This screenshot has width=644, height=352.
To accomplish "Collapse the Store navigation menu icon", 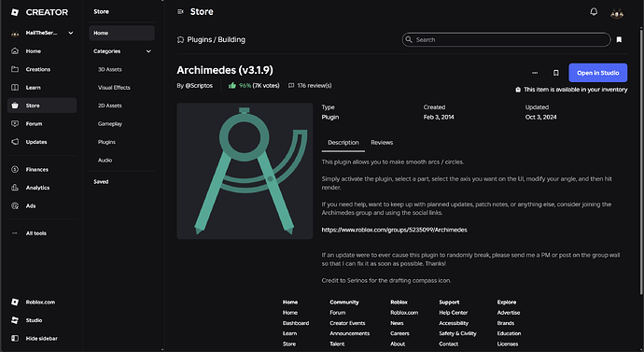I will pos(180,12).
